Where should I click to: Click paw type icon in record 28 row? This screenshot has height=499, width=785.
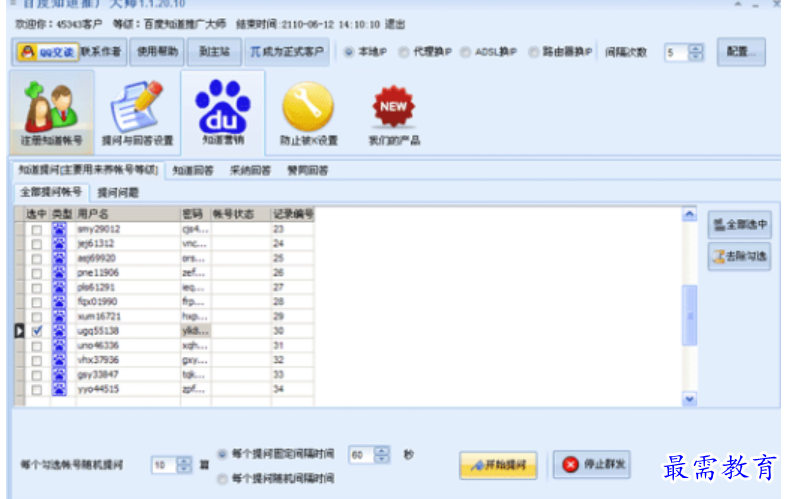click(59, 302)
